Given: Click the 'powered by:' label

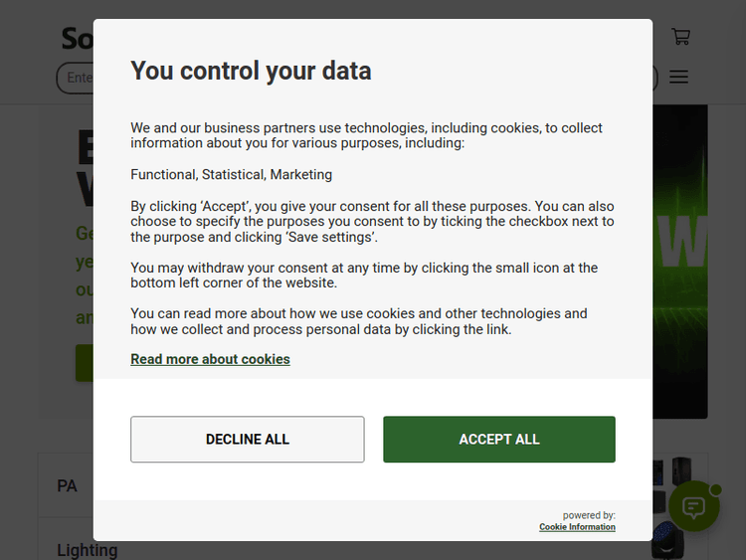Looking at the screenshot, I should (x=589, y=515).
